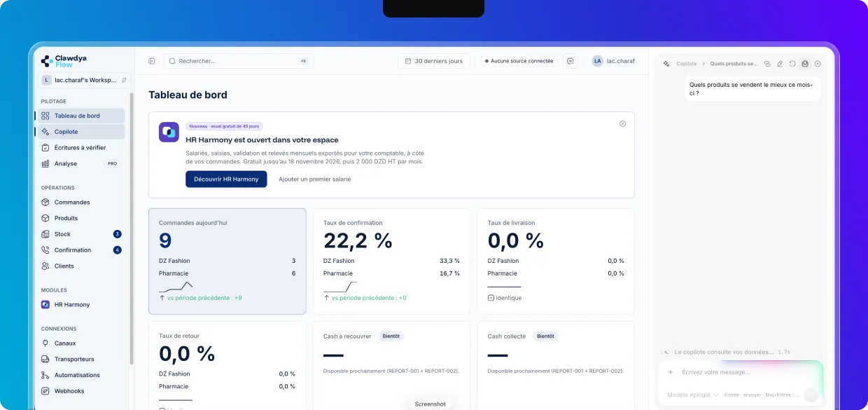Open the chat panel icon in top bar

(x=570, y=61)
